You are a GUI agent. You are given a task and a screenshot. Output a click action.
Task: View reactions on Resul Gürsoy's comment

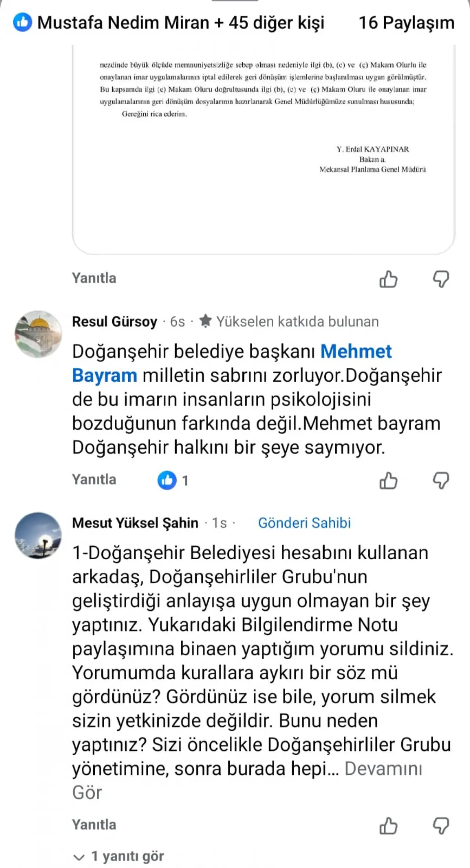click(x=173, y=480)
